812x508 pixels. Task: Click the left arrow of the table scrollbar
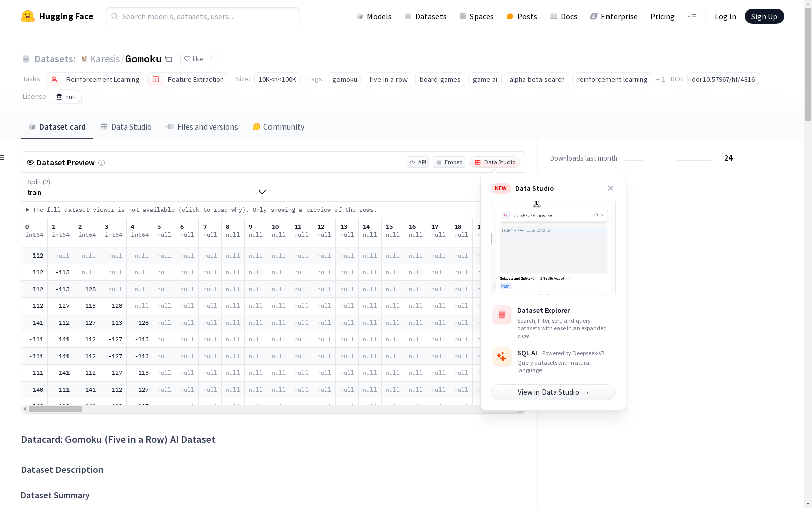pos(25,409)
